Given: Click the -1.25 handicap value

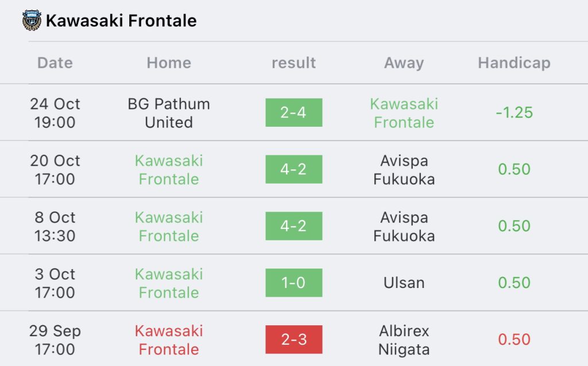Looking at the screenshot, I should 514,112.
